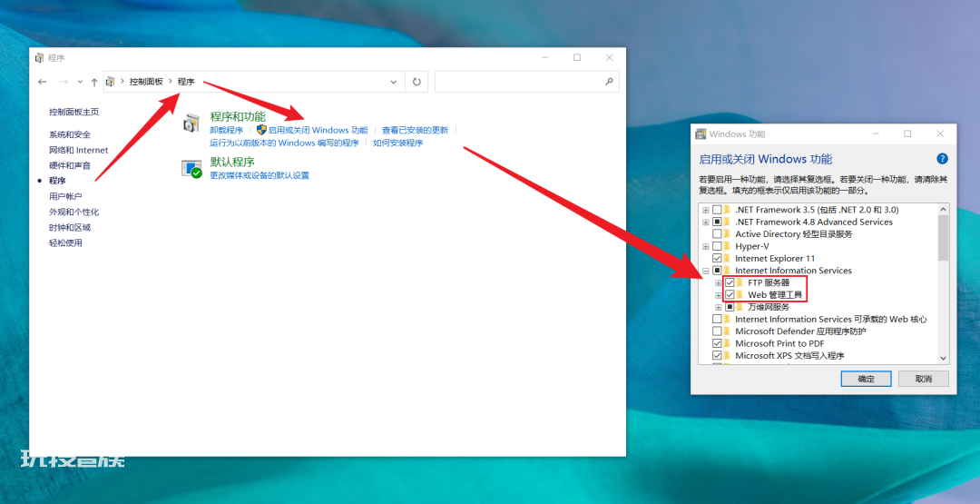980x504 pixels.
Task: Enable Internet Information Services 可承载的 Web 核心
Action: coord(718,320)
